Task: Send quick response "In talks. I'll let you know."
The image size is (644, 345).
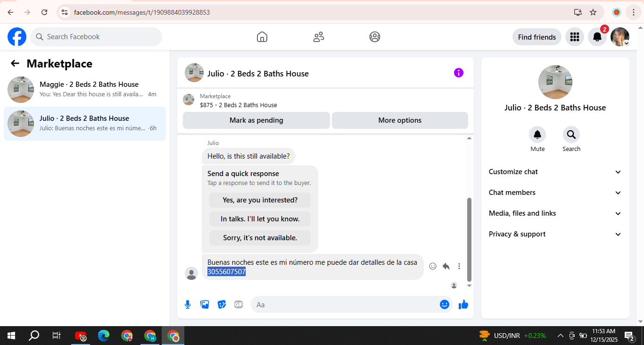Action: coord(260,219)
